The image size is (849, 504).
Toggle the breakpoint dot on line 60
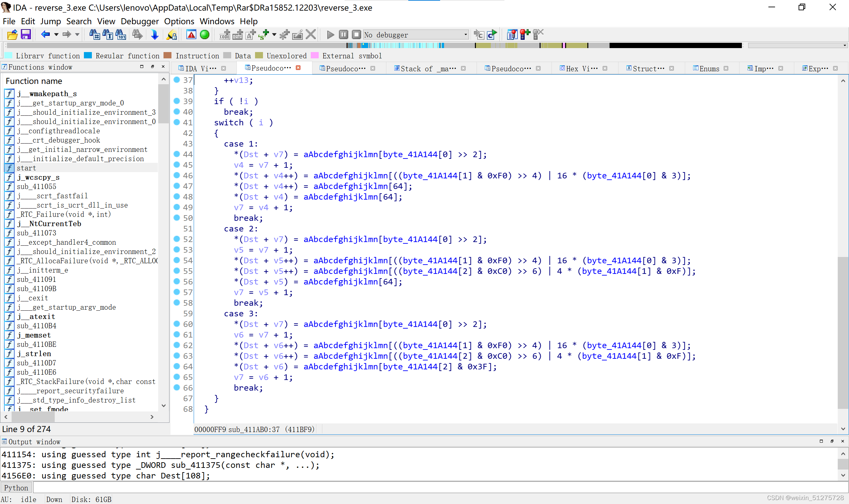[x=176, y=324]
